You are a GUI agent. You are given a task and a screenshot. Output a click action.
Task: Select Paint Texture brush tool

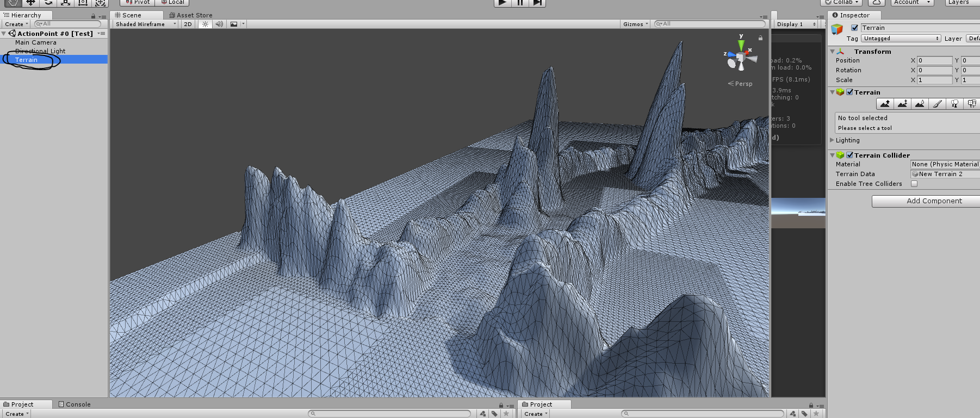937,104
